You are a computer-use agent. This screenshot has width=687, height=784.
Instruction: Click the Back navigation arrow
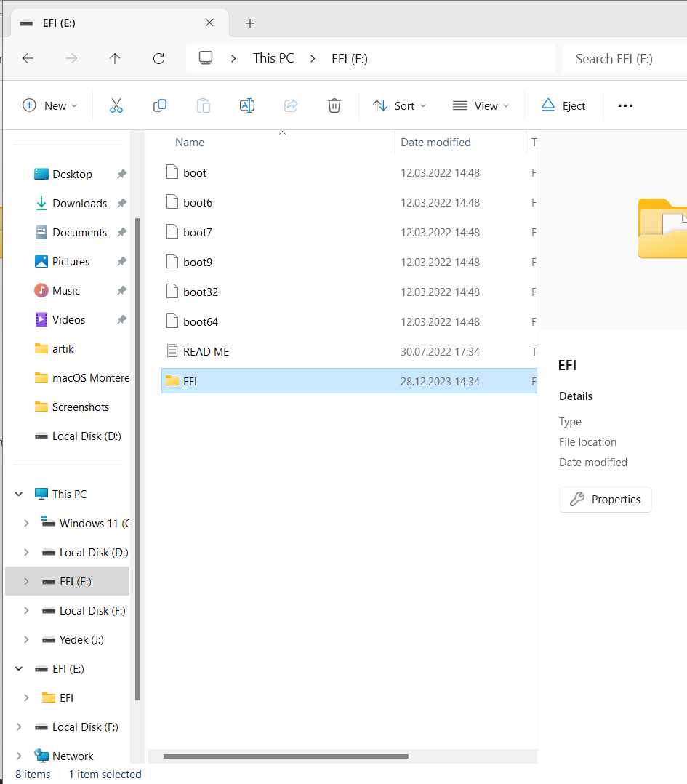(x=28, y=59)
